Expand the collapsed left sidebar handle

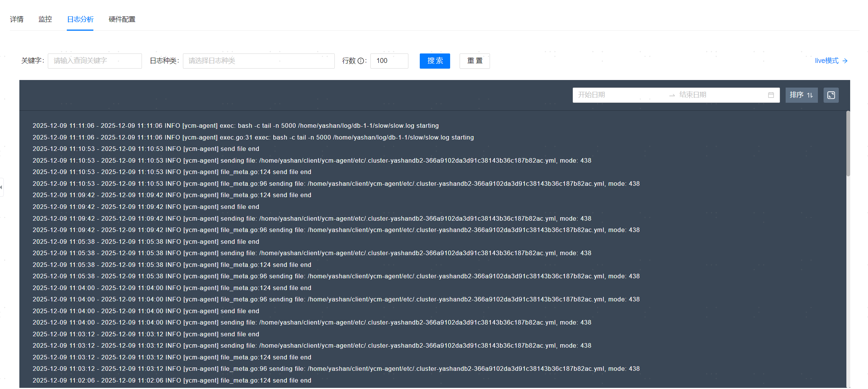tap(2, 187)
